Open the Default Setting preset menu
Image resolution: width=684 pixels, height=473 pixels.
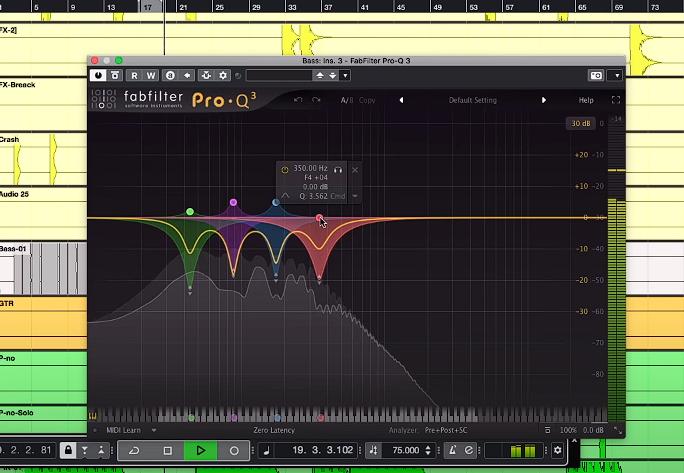coord(472,100)
